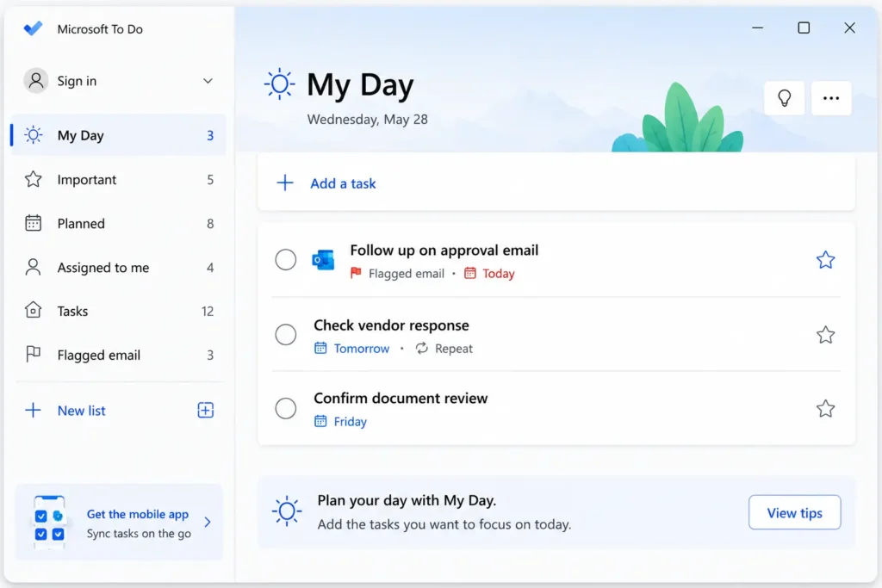Click the Tomorrow due date label
The height and width of the screenshot is (588, 882).
tap(361, 349)
